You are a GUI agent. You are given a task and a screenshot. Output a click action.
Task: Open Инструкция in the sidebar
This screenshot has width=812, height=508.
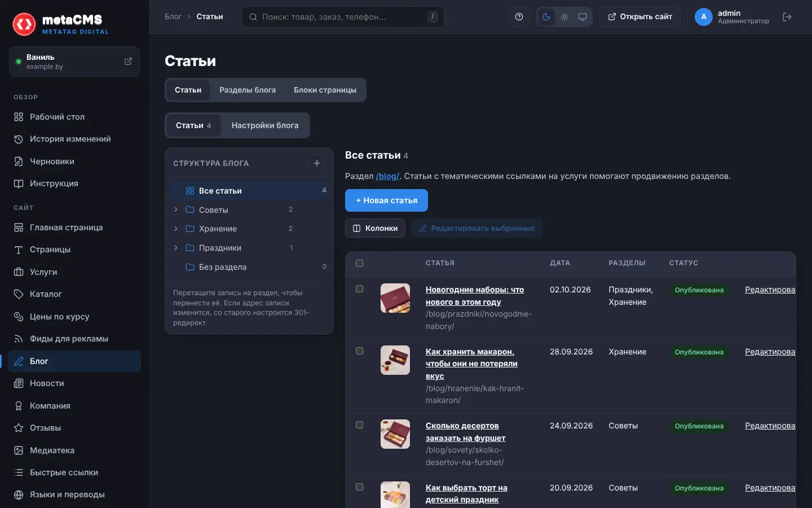click(x=74, y=183)
